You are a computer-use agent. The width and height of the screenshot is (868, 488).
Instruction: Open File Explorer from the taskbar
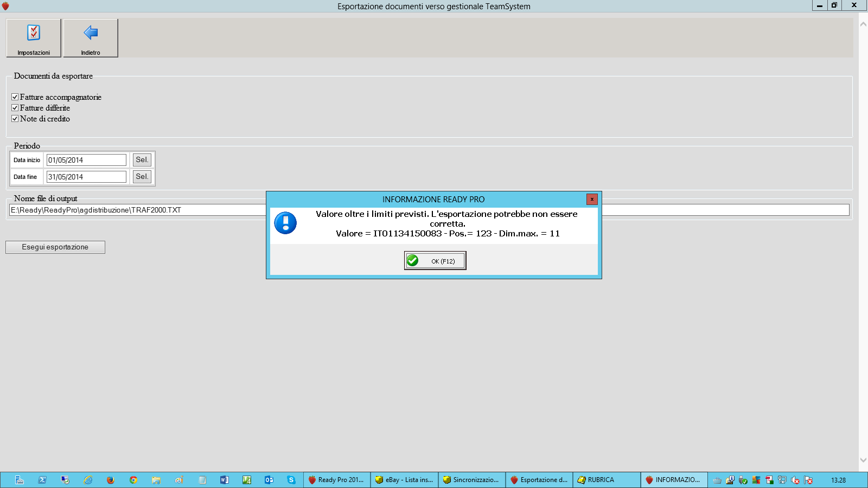click(156, 480)
